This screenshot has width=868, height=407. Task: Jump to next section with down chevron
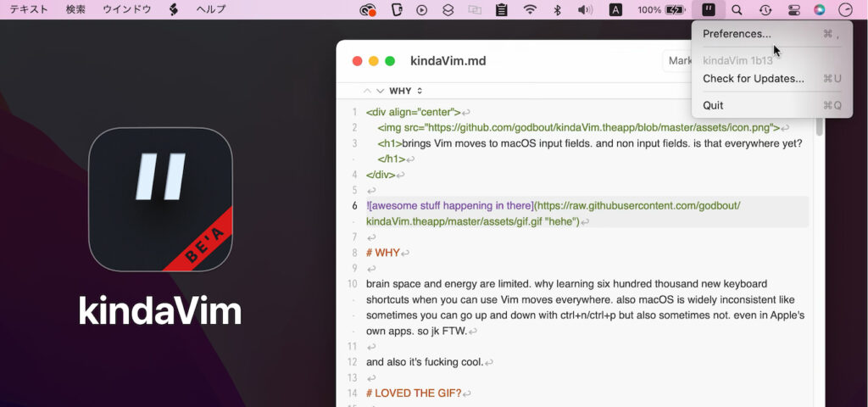[381, 91]
